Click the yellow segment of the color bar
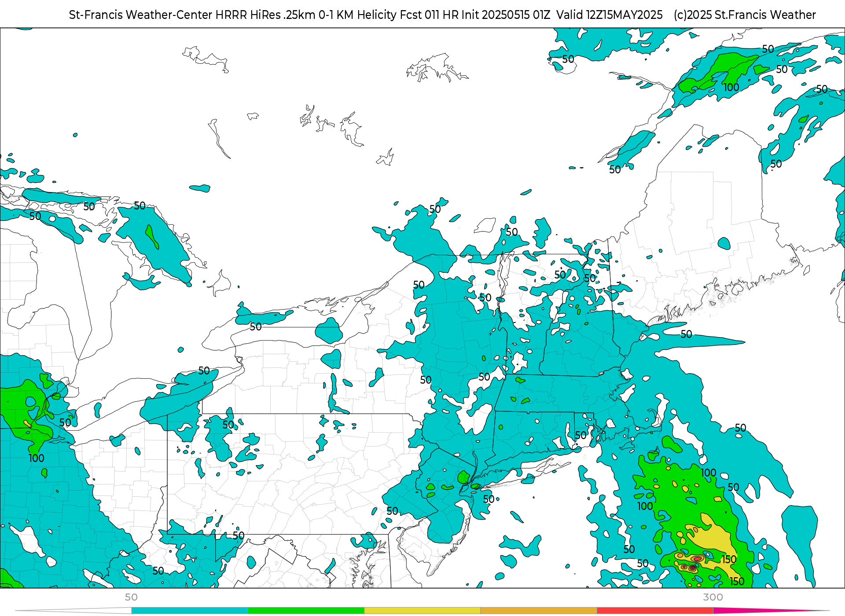845x616 pixels. (422, 610)
